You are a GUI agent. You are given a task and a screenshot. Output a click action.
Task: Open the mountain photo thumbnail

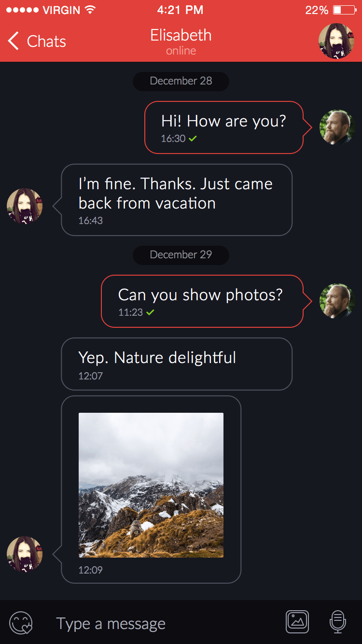pyautogui.click(x=151, y=485)
